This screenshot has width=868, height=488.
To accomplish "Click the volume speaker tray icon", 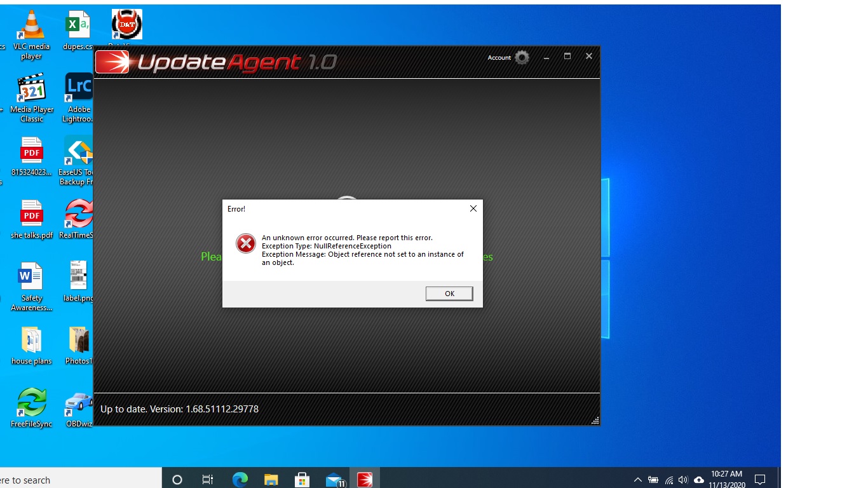I will coord(684,480).
